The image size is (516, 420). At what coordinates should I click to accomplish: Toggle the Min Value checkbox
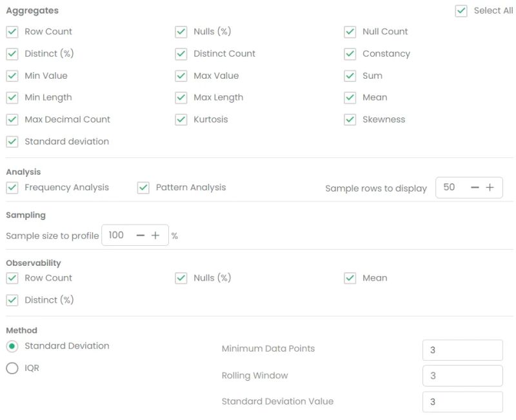coord(12,75)
